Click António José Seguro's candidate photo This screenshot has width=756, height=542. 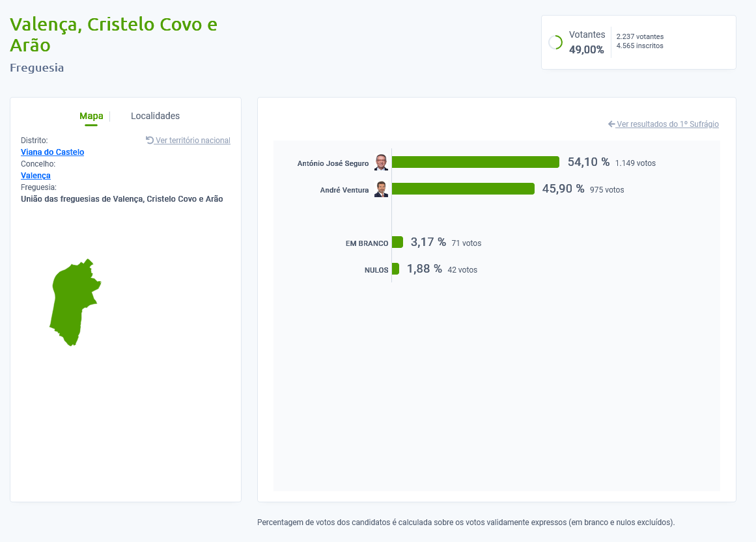tap(381, 163)
